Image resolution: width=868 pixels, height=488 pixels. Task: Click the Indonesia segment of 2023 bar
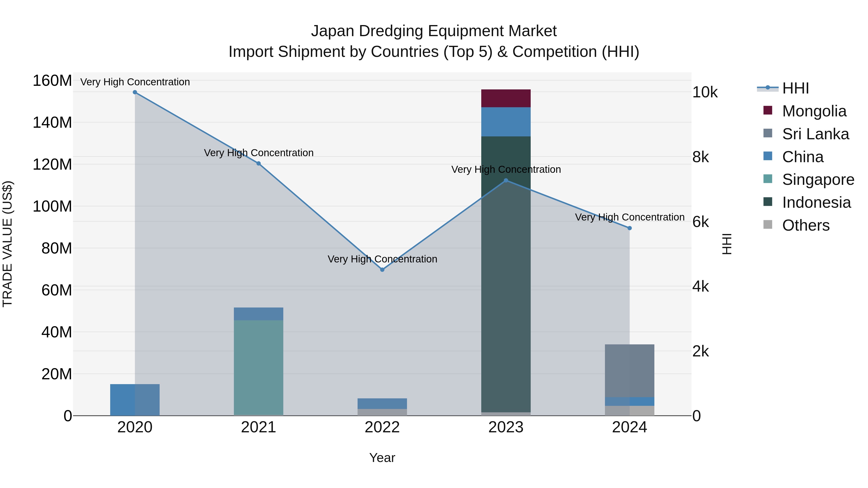(506, 274)
